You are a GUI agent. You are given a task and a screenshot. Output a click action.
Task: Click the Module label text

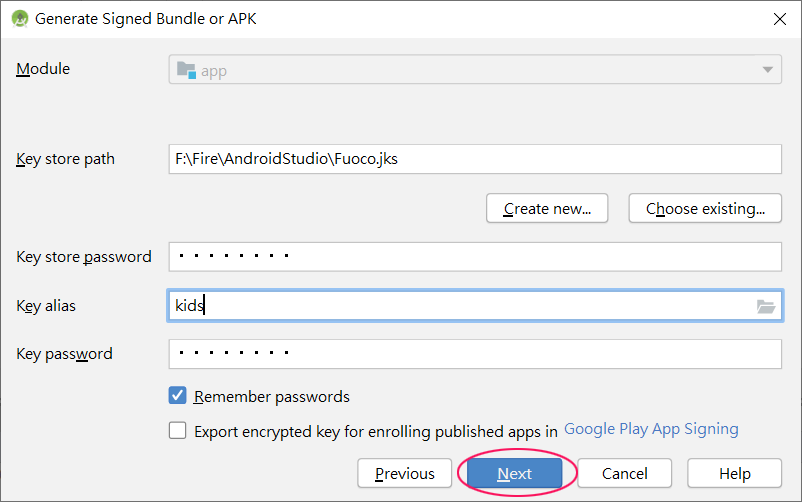43,69
